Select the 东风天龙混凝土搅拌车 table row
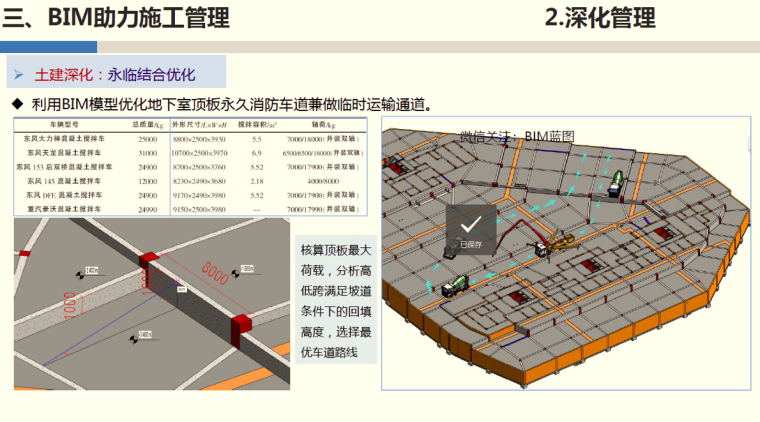This screenshot has width=760, height=422. click(x=190, y=153)
